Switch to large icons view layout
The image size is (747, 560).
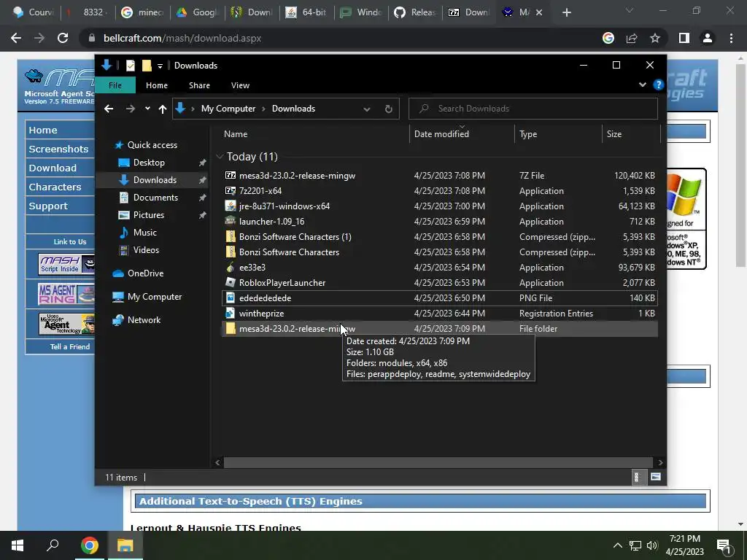(656, 477)
